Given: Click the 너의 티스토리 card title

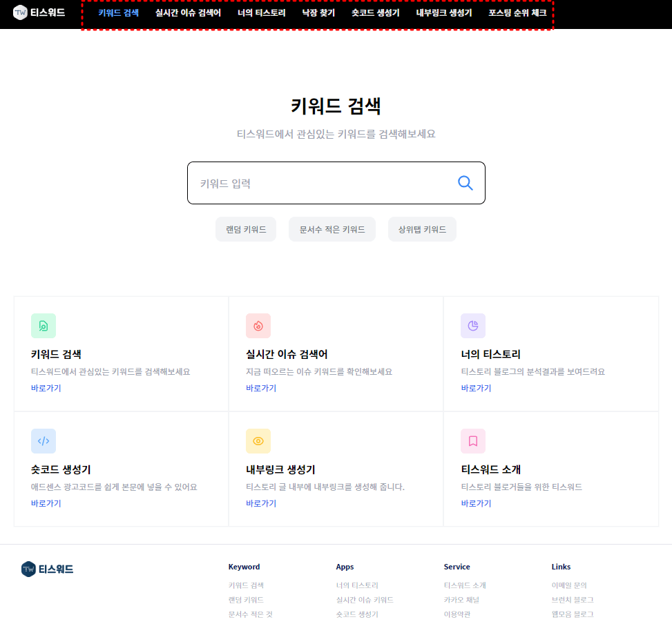Looking at the screenshot, I should pos(491,354).
